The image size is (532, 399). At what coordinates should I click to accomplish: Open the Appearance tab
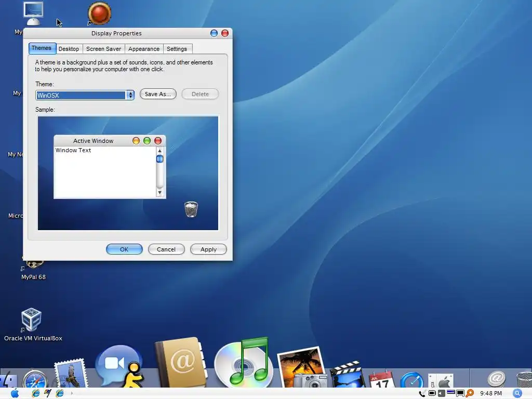[x=144, y=49]
